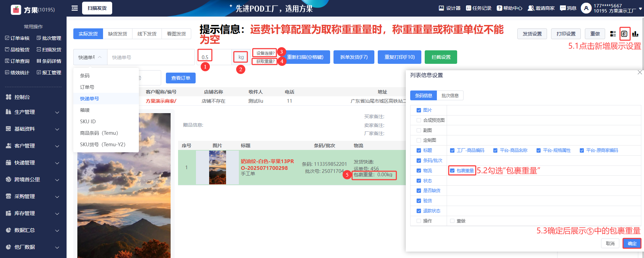The width and height of the screenshot is (644, 258).
Task: Switch to list layout view icon
Action: 613,34
